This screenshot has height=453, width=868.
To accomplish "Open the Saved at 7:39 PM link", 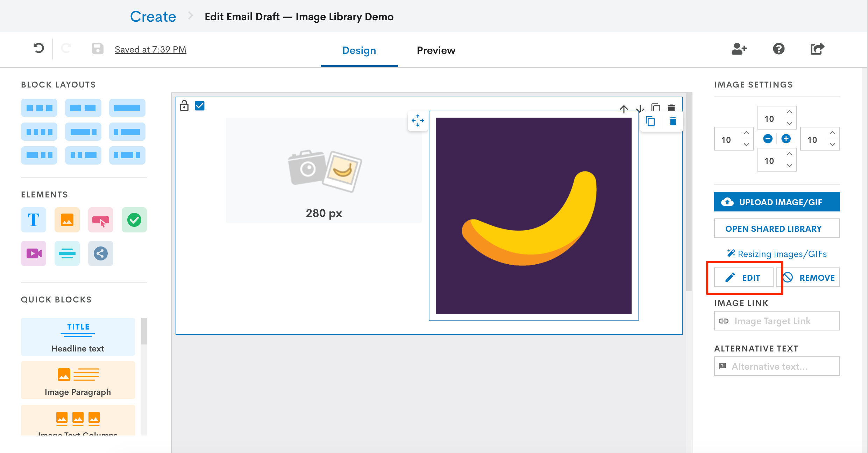I will click(150, 49).
